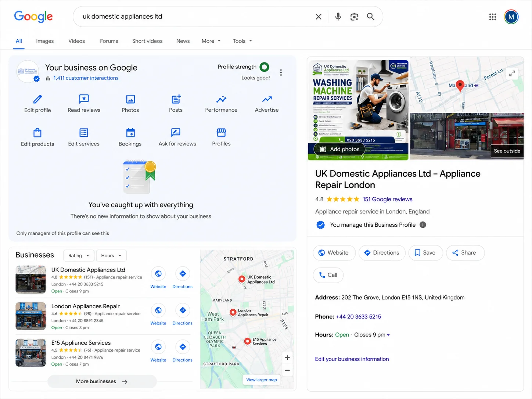Open business Photos icon
Image resolution: width=532 pixels, height=399 pixels.
pyautogui.click(x=130, y=99)
